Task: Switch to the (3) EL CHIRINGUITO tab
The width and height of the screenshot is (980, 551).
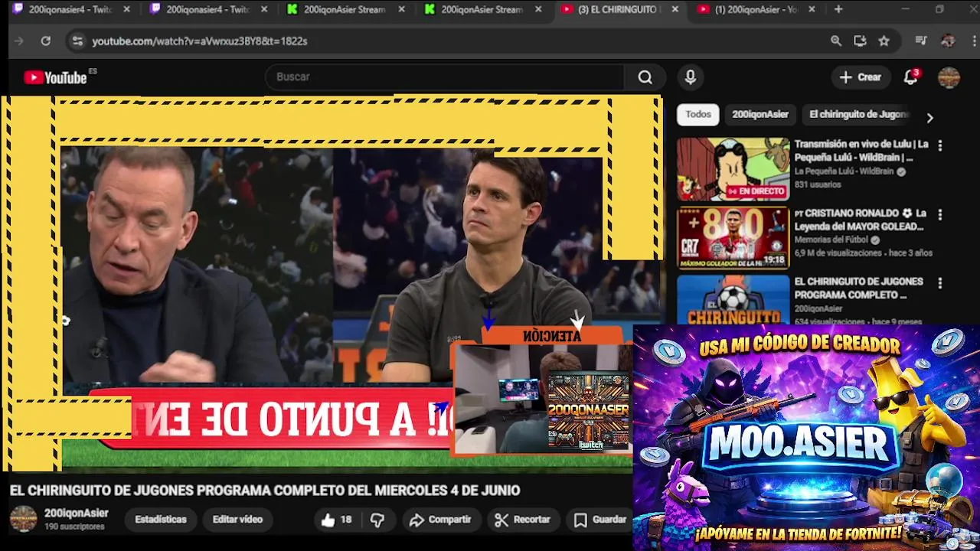Action: click(x=619, y=9)
